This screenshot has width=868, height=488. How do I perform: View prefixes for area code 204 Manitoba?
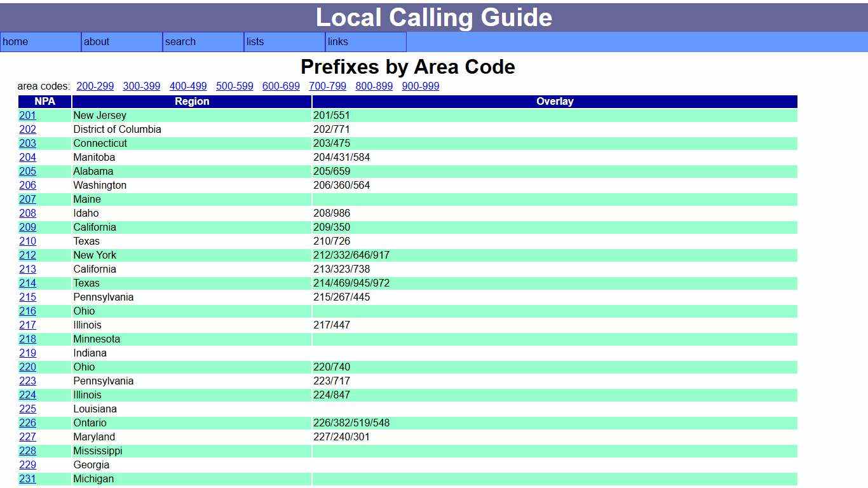click(27, 158)
